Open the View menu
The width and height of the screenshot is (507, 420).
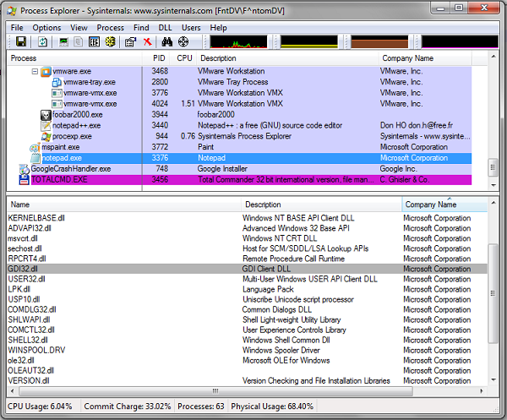coord(79,28)
